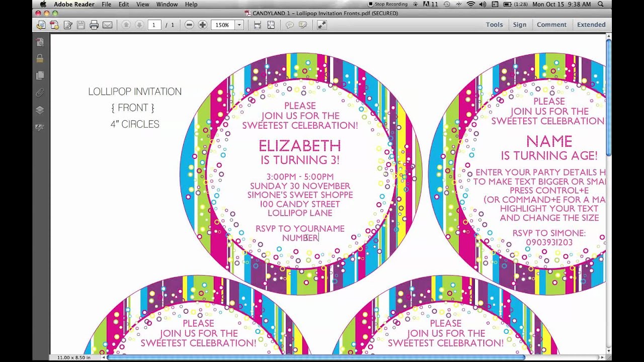Zoom out with the minus button
The width and height of the screenshot is (644, 362).
coord(189,25)
